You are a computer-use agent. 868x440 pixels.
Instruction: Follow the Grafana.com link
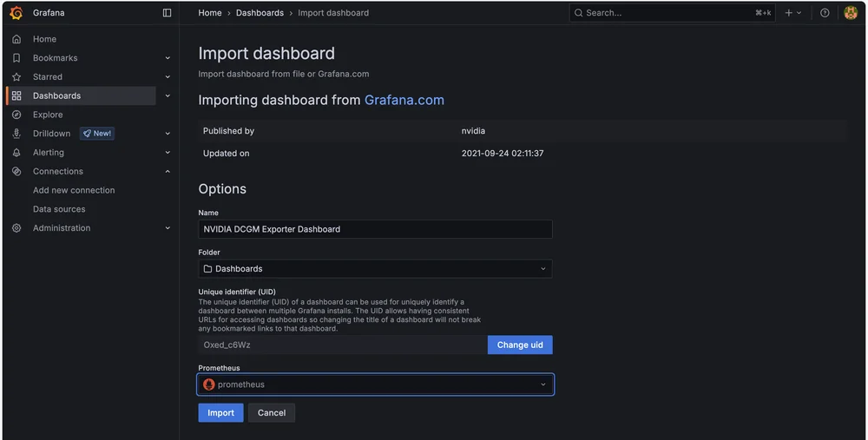point(404,100)
